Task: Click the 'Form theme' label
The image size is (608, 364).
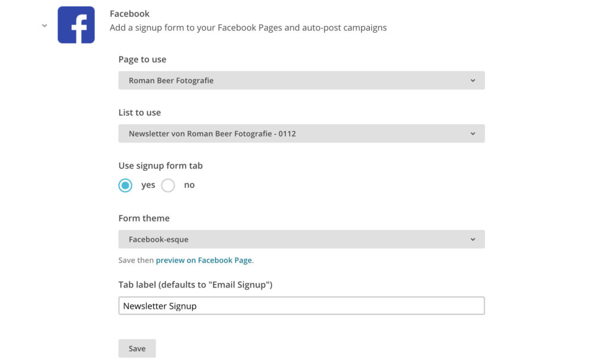Action: [x=144, y=219]
